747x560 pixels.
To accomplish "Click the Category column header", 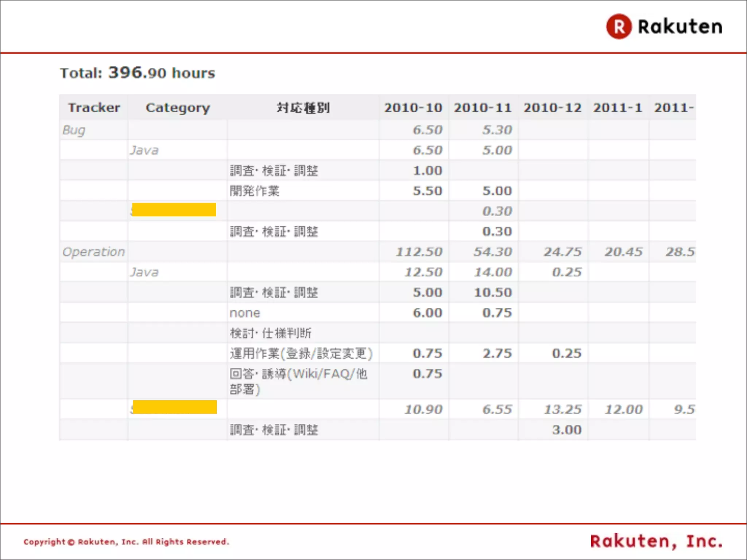I will (x=178, y=108).
